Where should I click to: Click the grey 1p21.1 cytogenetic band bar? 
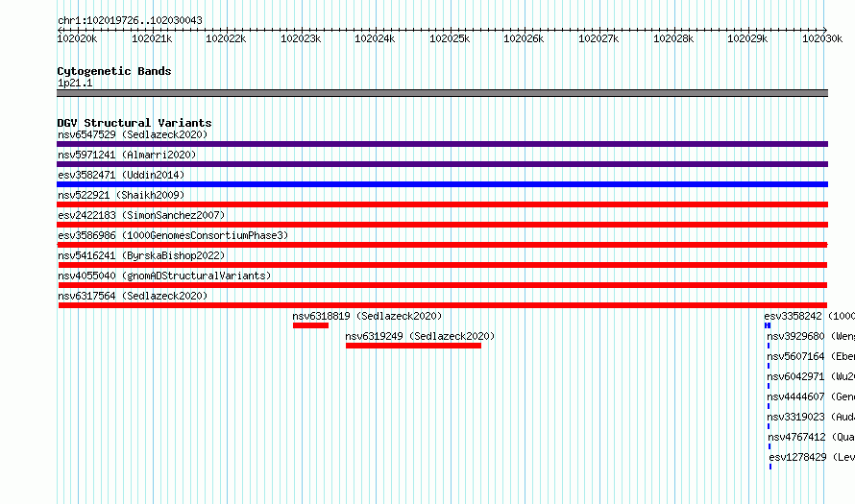442,93
